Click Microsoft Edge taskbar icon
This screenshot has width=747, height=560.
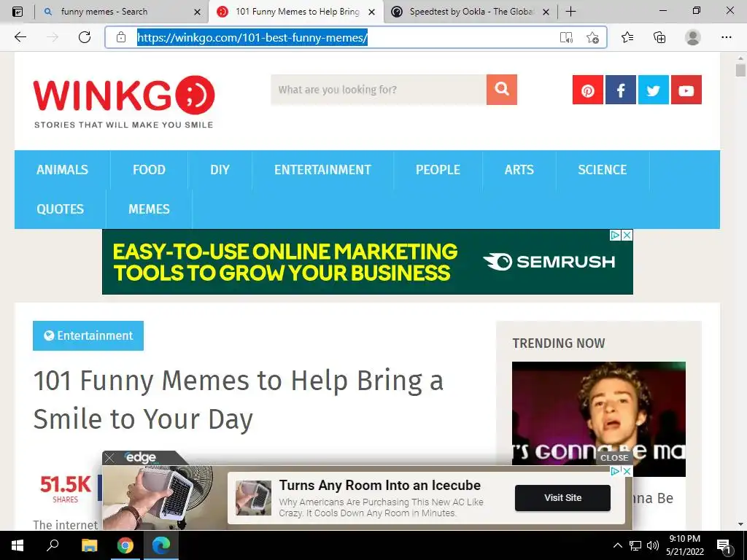[x=161, y=545]
